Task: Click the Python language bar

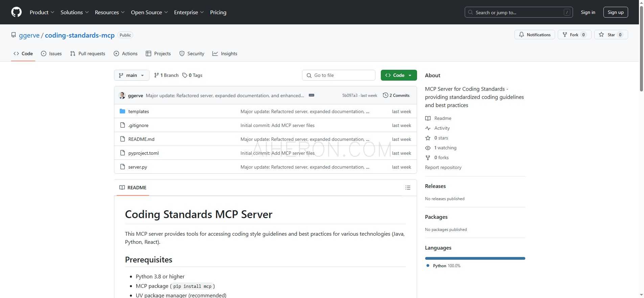Action: click(475, 258)
